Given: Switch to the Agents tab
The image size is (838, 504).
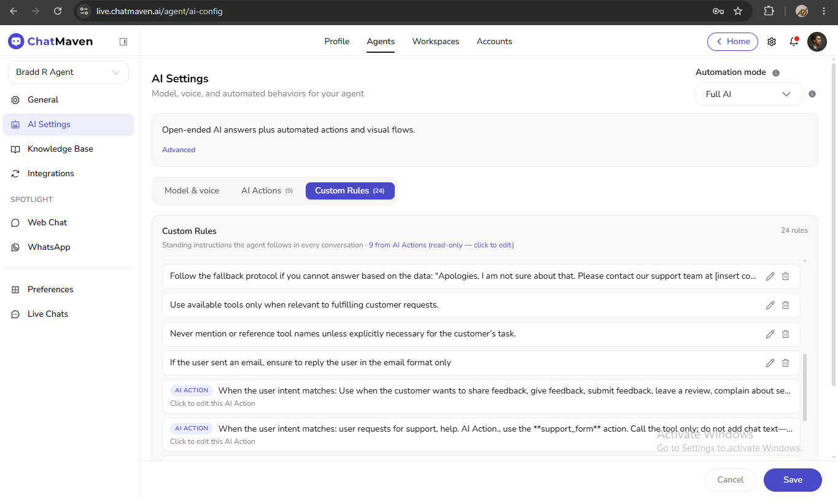Looking at the screenshot, I should (381, 41).
